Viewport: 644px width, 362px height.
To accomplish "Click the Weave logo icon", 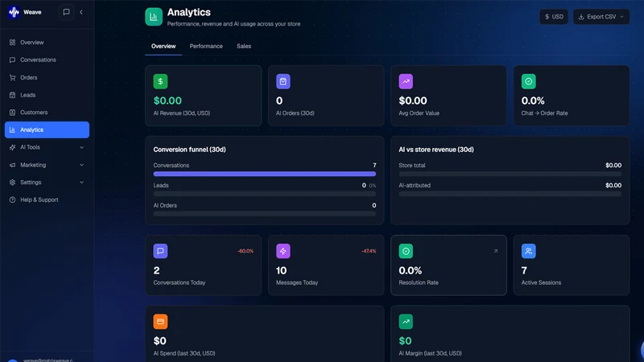I will (14, 12).
